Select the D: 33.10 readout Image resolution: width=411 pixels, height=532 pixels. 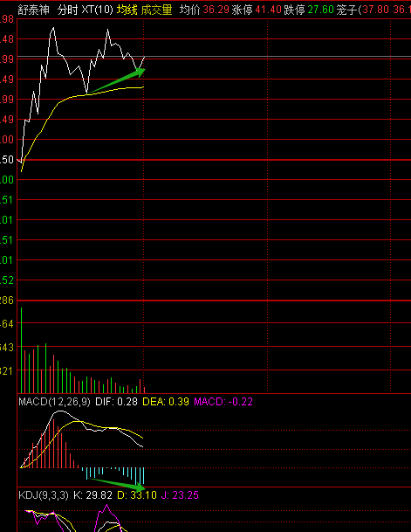pos(137,495)
